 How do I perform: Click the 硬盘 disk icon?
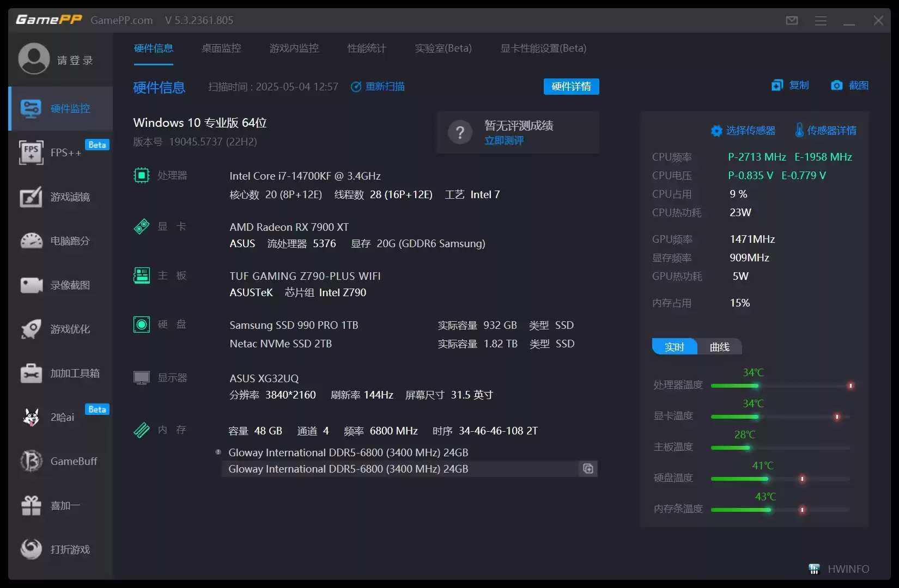pos(142,324)
